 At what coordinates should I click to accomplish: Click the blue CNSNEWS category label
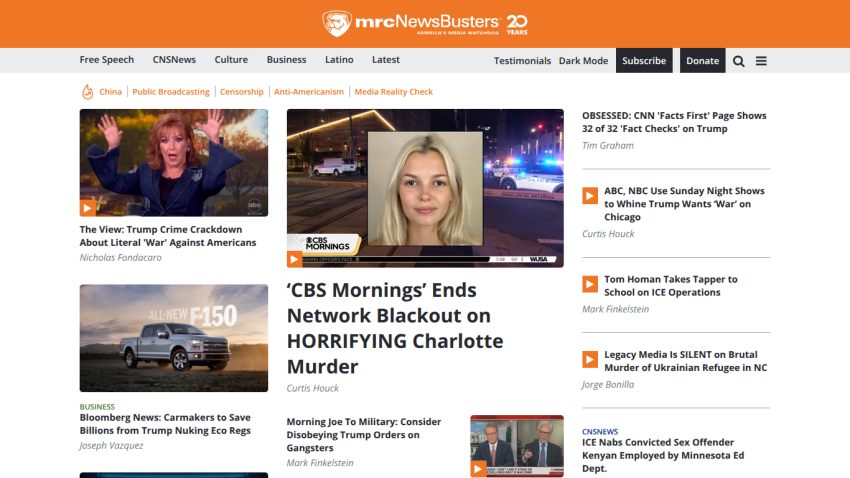coord(600,431)
